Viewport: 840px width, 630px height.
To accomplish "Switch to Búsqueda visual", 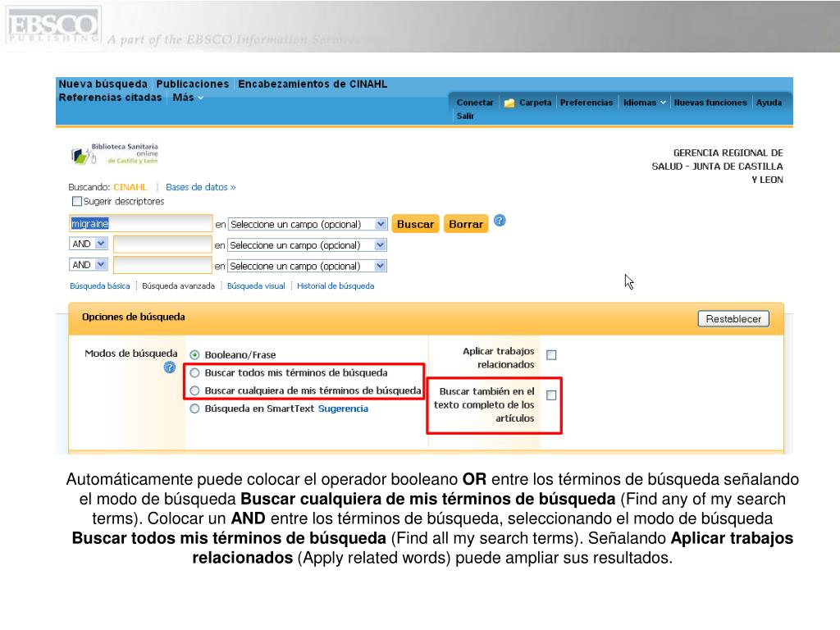I will tap(256, 286).
